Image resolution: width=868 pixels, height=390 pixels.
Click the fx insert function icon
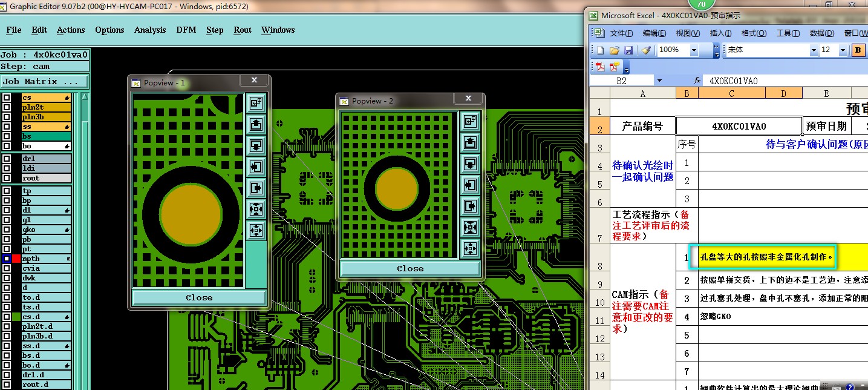[x=697, y=81]
